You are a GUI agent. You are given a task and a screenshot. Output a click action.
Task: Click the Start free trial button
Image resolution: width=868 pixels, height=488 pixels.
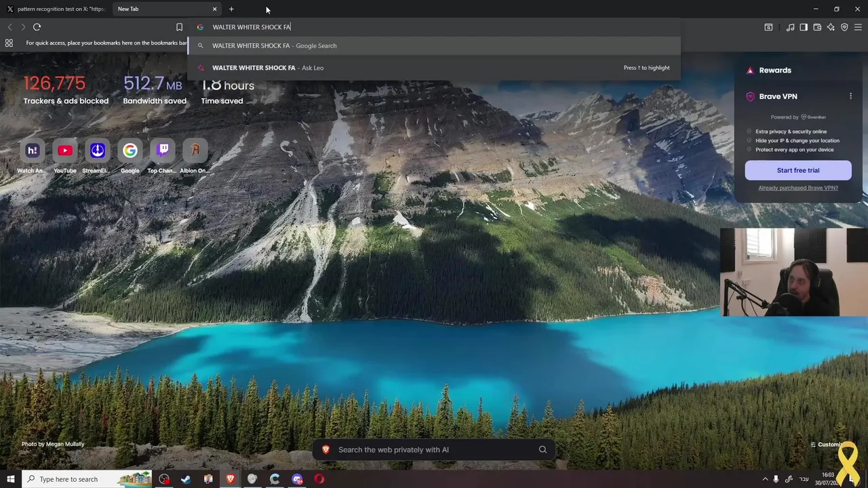[798, 170]
